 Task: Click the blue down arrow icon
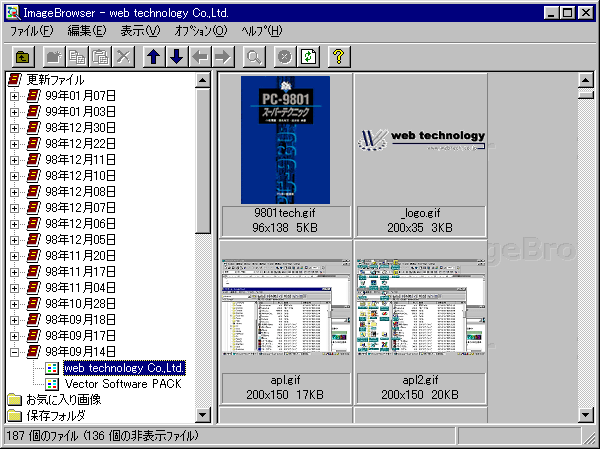click(x=177, y=57)
